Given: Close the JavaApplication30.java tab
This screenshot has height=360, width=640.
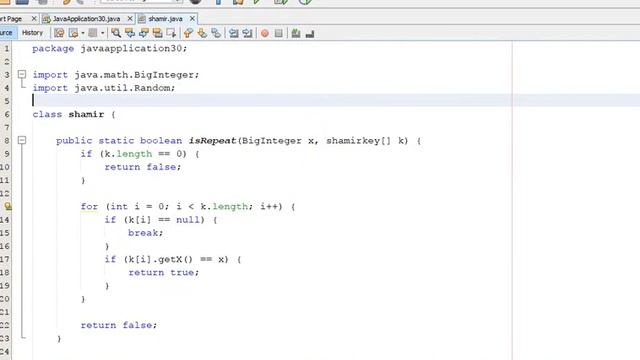Looking at the screenshot, I should pos(130,19).
